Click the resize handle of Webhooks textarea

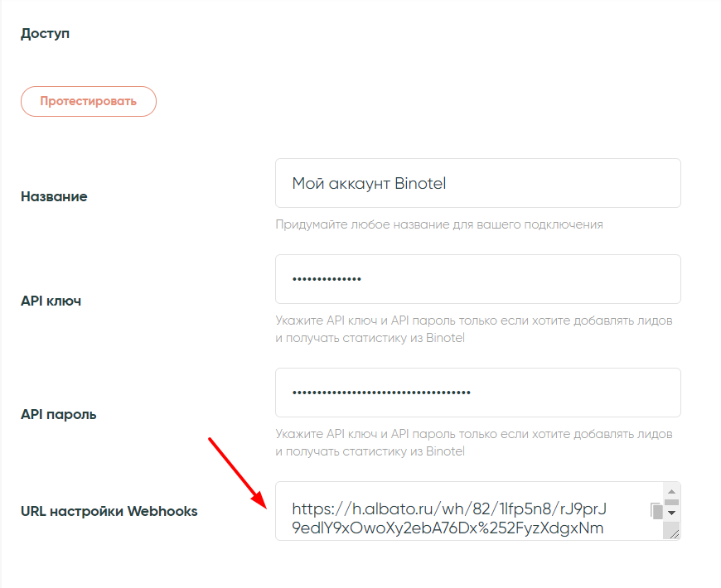click(x=675, y=535)
